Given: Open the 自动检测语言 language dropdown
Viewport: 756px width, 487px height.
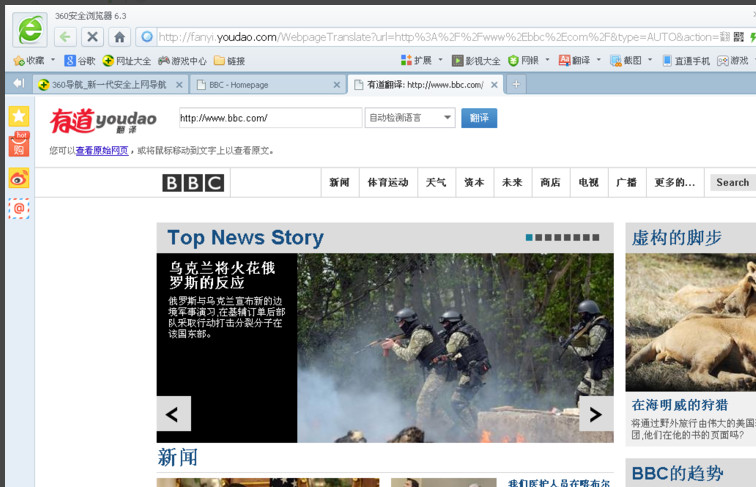Looking at the screenshot, I should pos(409,118).
